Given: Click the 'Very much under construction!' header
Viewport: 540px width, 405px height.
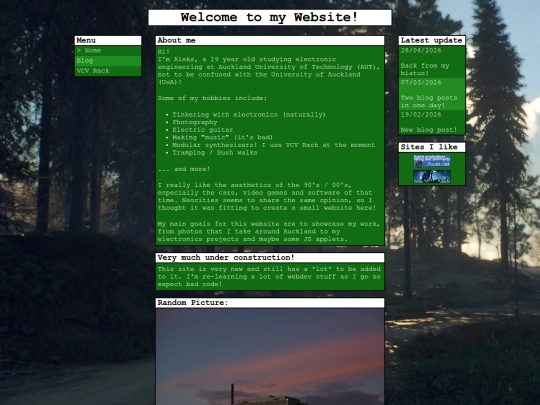Looking at the screenshot, I should [270, 258].
